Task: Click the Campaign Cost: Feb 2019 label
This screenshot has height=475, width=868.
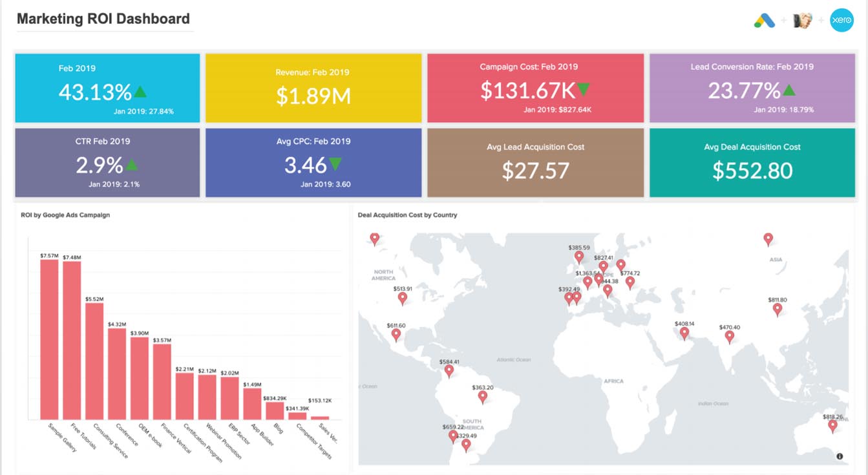Action: pos(529,67)
